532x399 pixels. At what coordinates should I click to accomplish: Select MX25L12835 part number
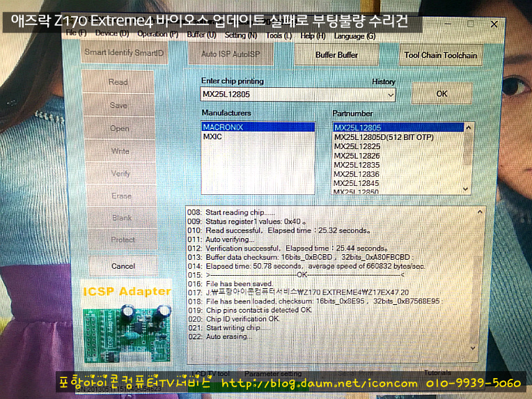pyautogui.click(x=398, y=165)
